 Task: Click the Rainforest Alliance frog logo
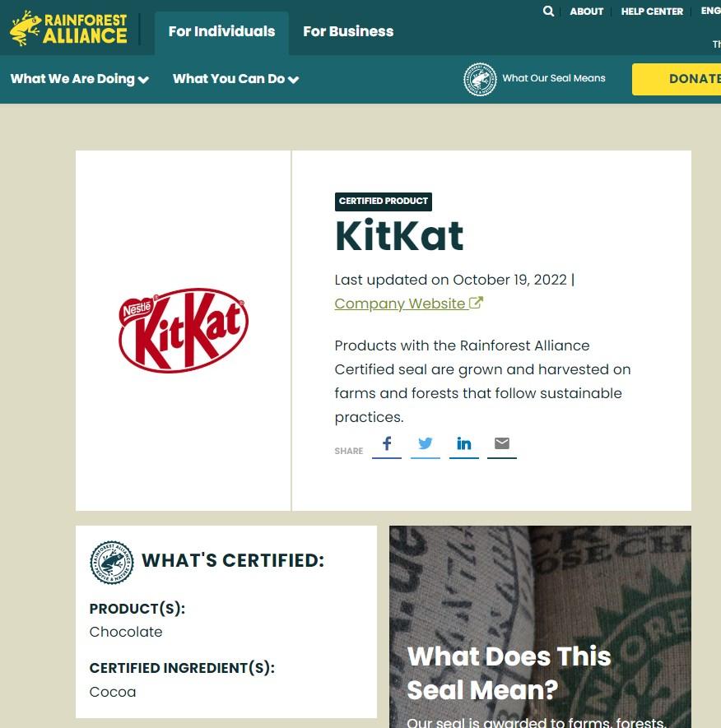(x=68, y=28)
